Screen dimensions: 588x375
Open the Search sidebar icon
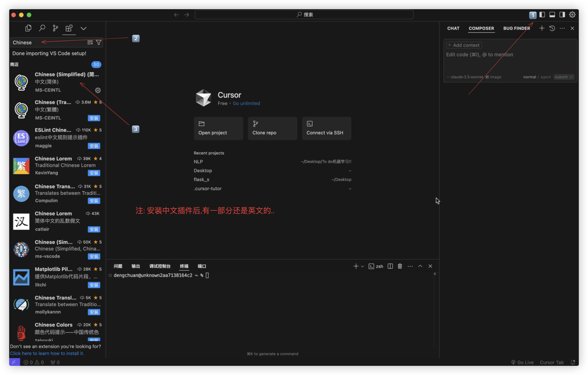pos(42,28)
